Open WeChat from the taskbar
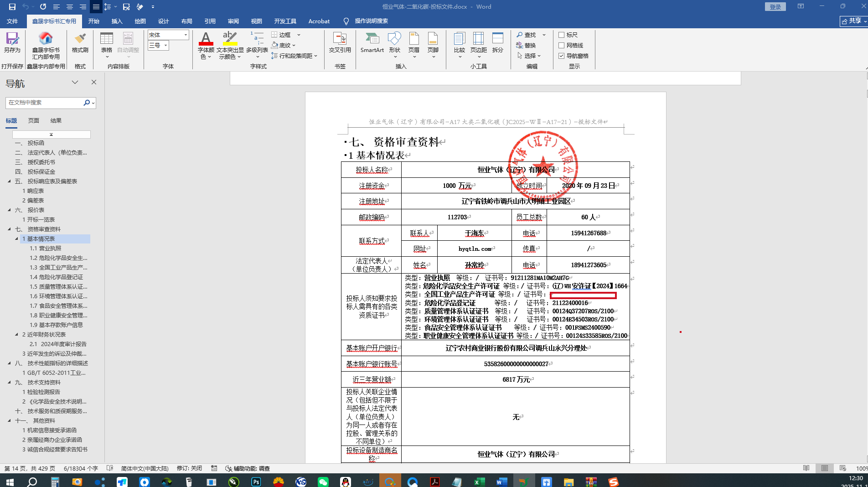The image size is (868, 487). [x=323, y=482]
